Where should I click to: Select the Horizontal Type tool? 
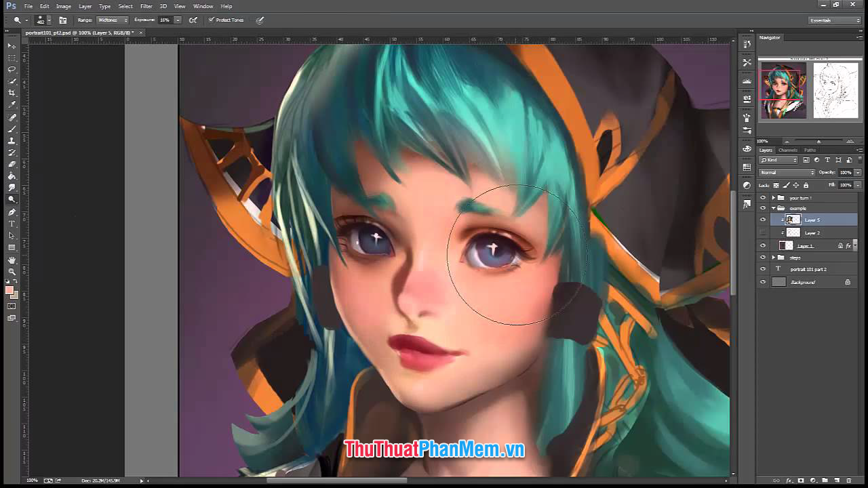pos(12,224)
